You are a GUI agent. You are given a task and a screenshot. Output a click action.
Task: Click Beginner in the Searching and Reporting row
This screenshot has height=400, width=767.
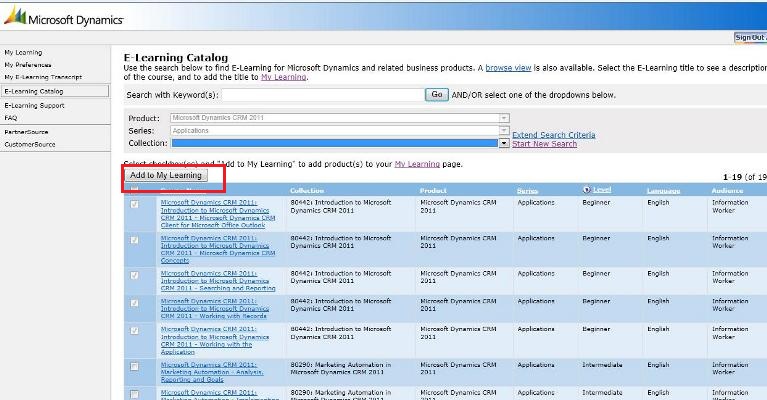[596, 274]
